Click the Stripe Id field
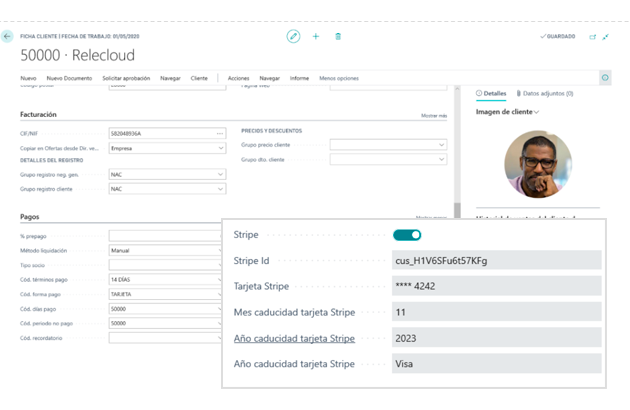This screenshot has width=630, height=410. [496, 261]
